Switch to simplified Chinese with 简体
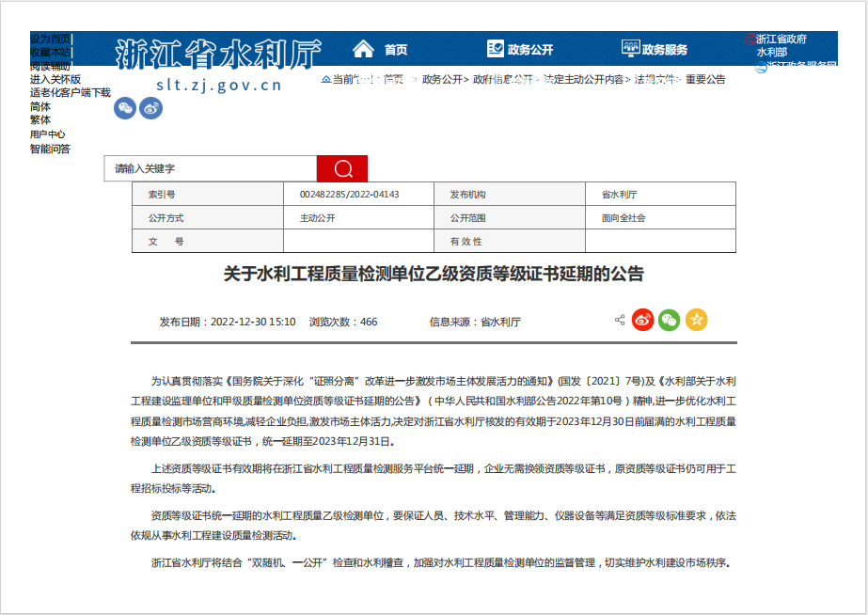 point(39,108)
